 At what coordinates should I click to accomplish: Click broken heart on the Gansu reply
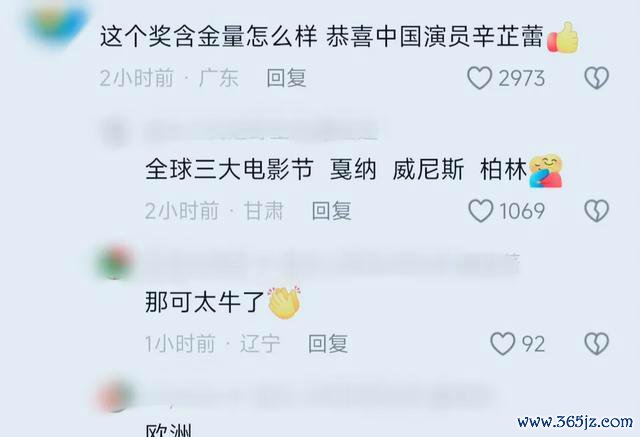(x=597, y=211)
